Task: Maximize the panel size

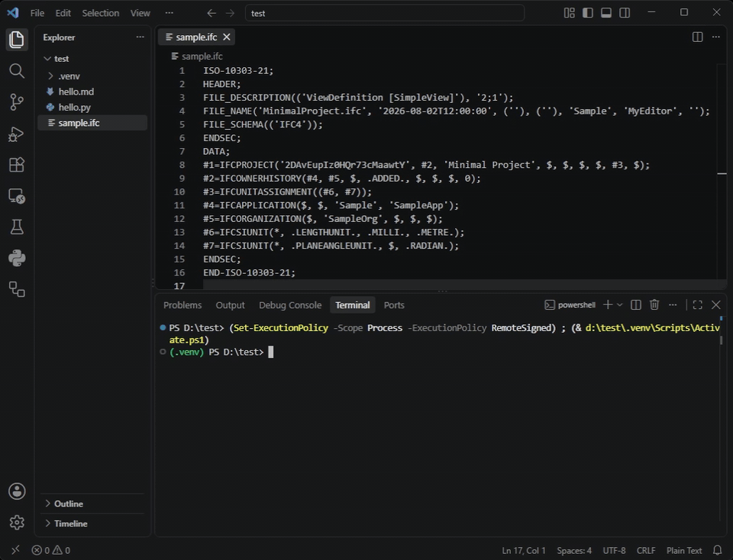Action: [697, 305]
